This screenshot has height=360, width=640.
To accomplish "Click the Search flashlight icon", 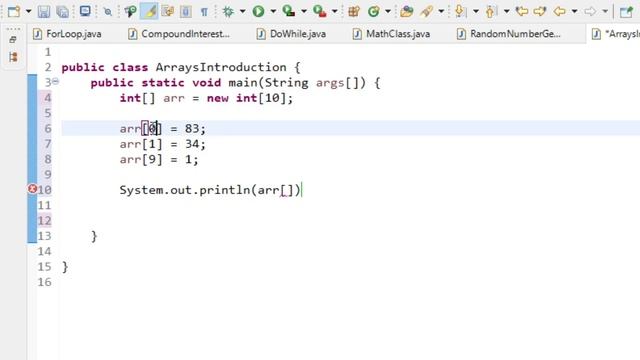I will [426, 11].
